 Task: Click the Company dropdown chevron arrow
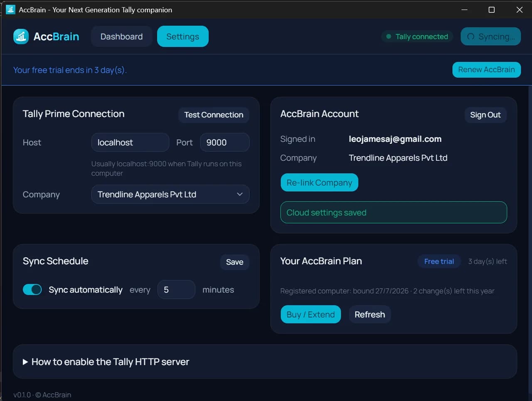click(x=239, y=194)
